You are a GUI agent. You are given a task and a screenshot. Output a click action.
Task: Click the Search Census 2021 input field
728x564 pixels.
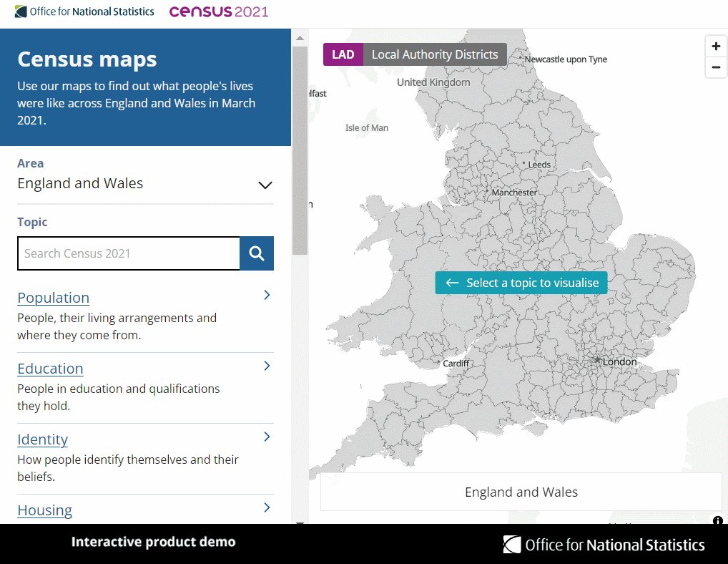(129, 253)
